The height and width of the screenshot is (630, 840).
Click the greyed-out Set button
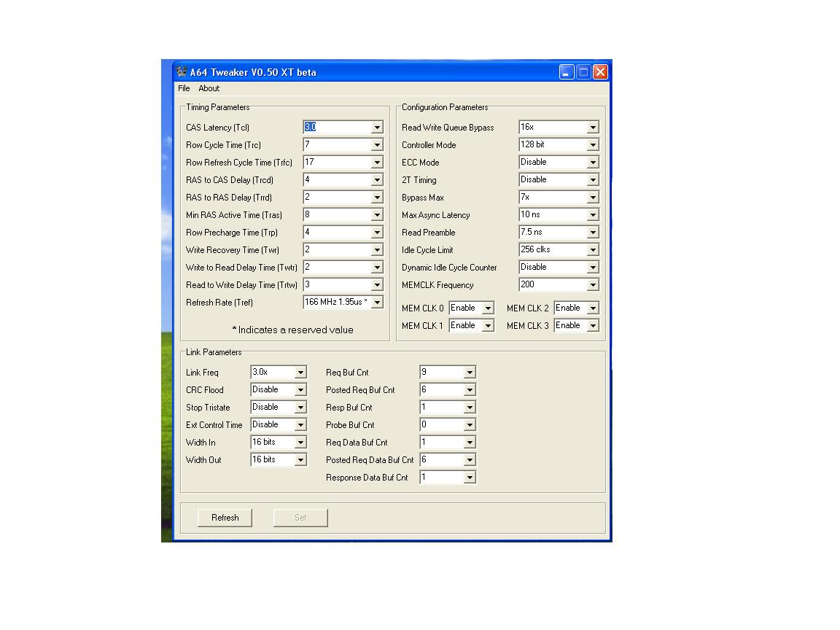(x=300, y=518)
